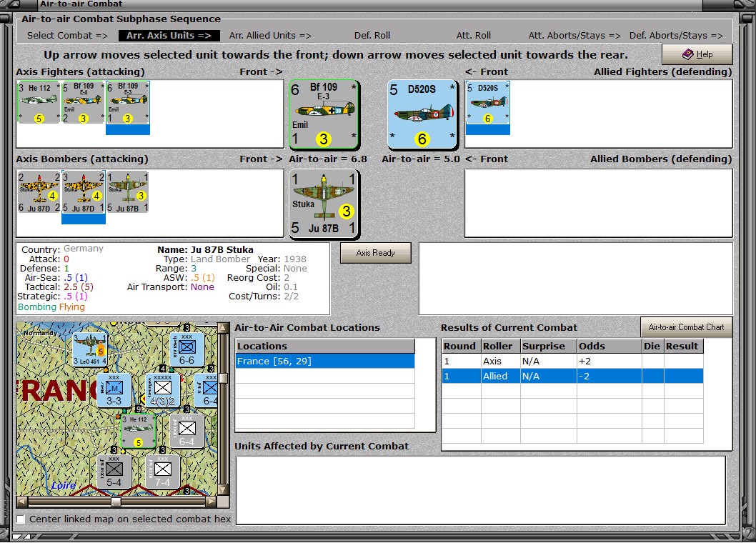This screenshot has height=543, width=756.
Task: Click the 7-4 infantry corps on map
Action: [162, 471]
